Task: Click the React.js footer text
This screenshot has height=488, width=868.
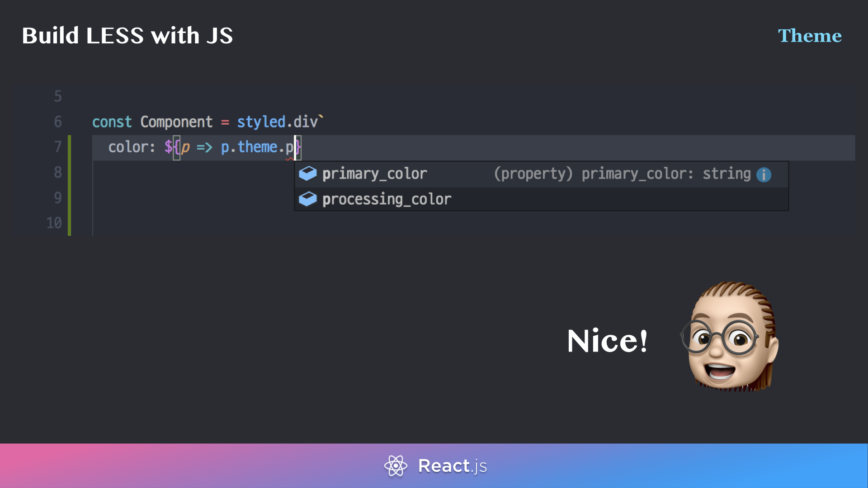Action: [x=452, y=465]
